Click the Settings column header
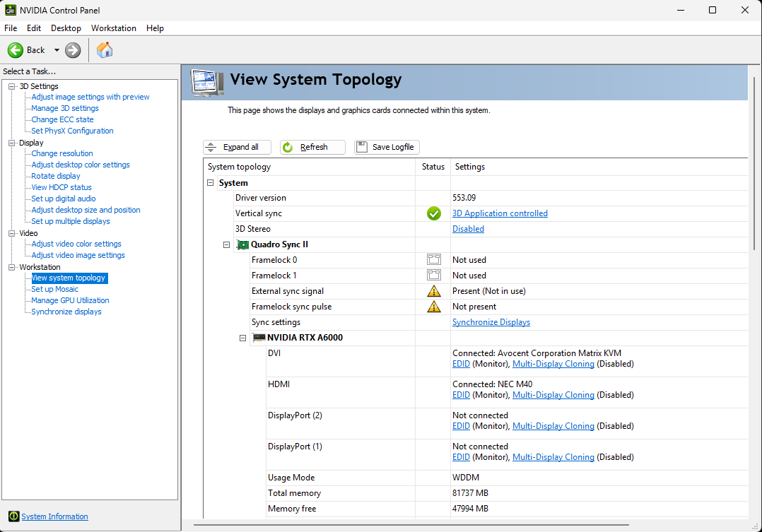This screenshot has width=762, height=532. pos(470,167)
